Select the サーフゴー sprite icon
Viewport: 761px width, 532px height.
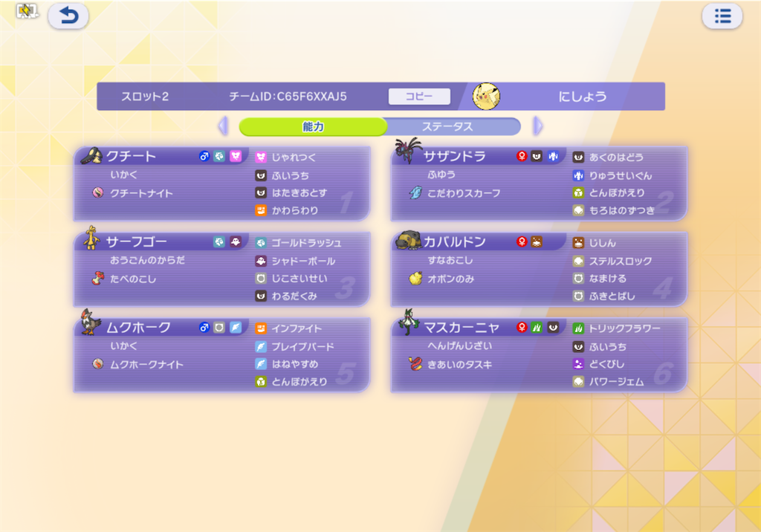pos(91,238)
